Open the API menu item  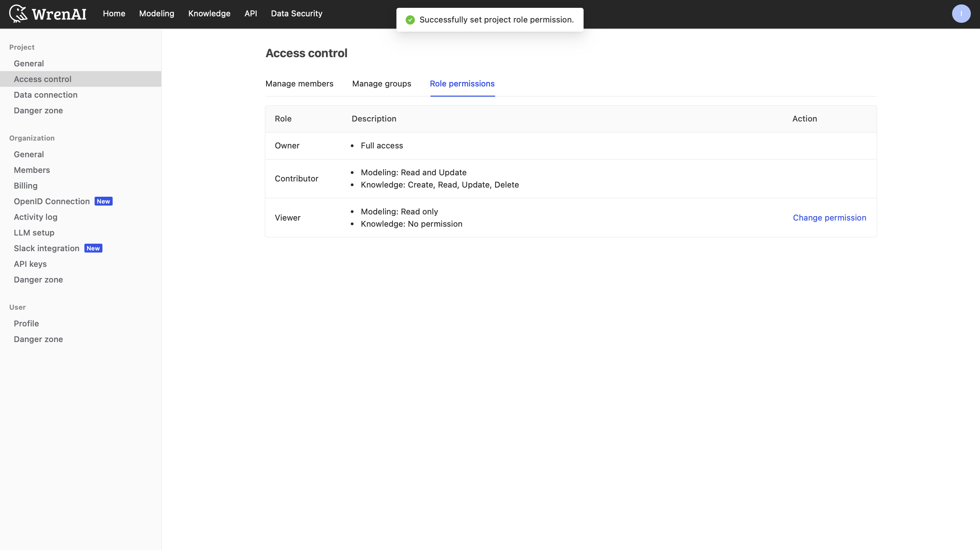click(250, 14)
